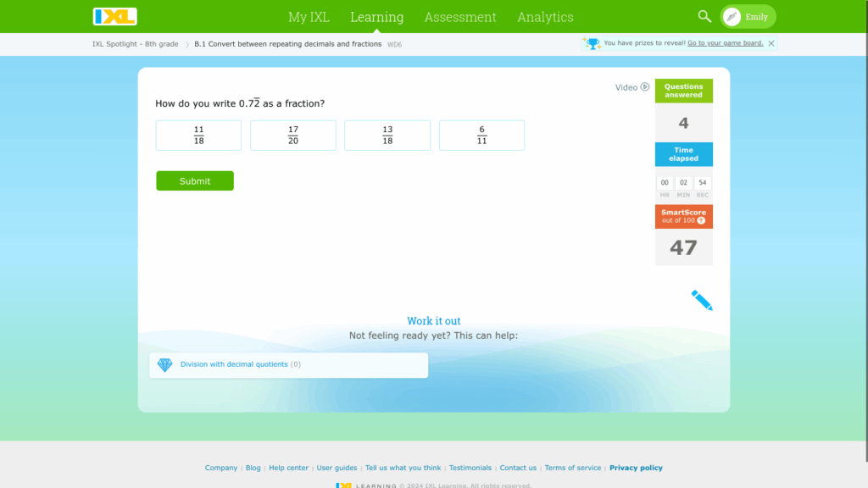The image size is (868, 488).
Task: Open the My IXL tab
Action: point(309,17)
